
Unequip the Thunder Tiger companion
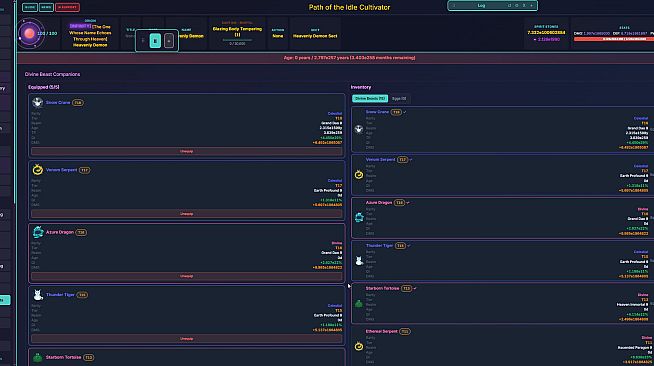(186, 338)
